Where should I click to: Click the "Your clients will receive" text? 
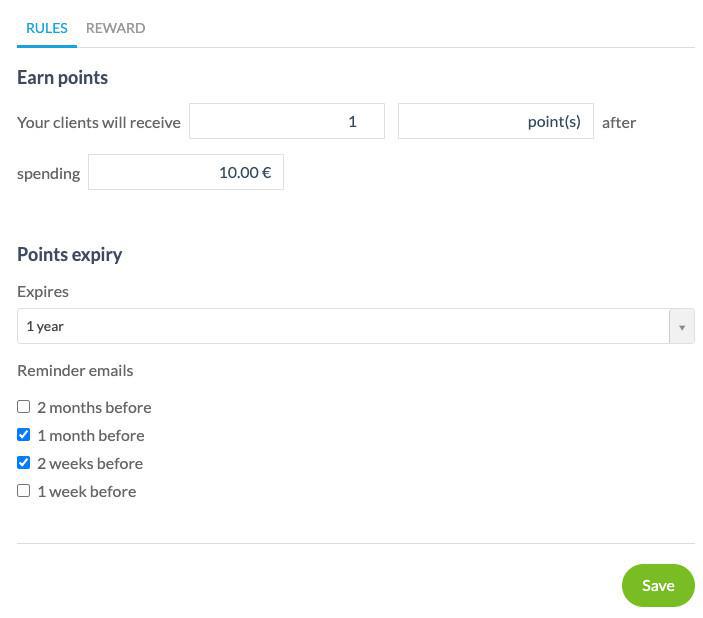pyautogui.click(x=99, y=122)
